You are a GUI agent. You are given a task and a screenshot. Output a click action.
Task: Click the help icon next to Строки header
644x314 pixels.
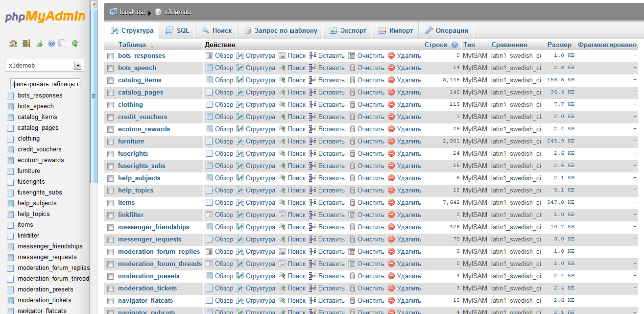pyautogui.click(x=455, y=45)
